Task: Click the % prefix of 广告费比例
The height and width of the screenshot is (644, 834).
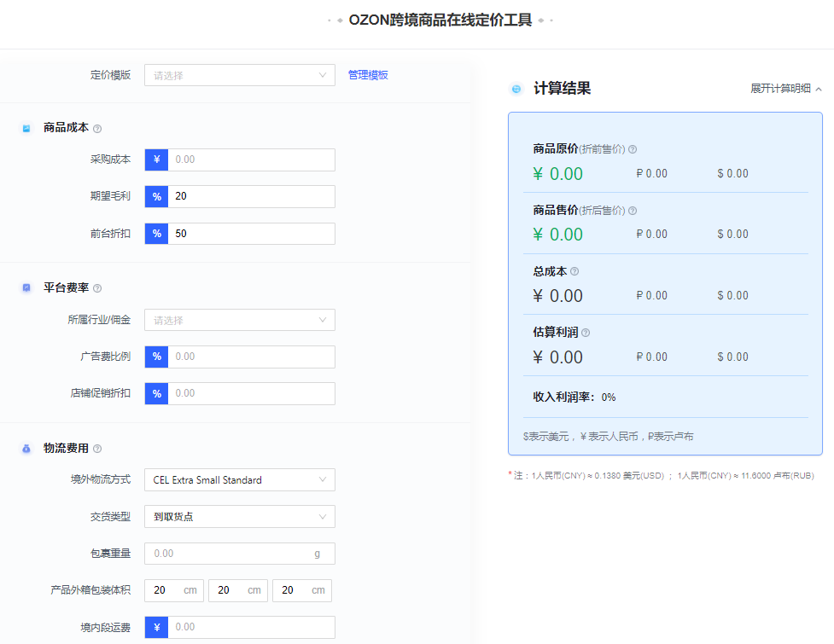Action: pos(156,357)
